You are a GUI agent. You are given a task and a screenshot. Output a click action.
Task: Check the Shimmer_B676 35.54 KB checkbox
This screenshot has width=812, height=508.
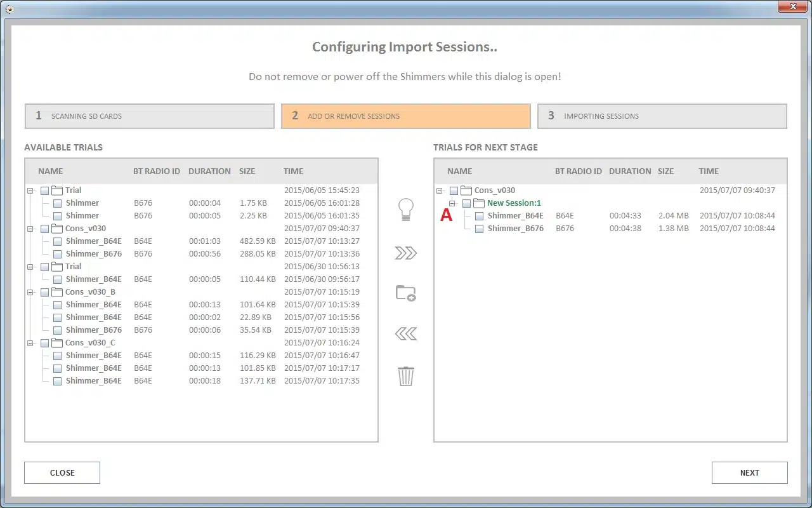[x=57, y=330]
